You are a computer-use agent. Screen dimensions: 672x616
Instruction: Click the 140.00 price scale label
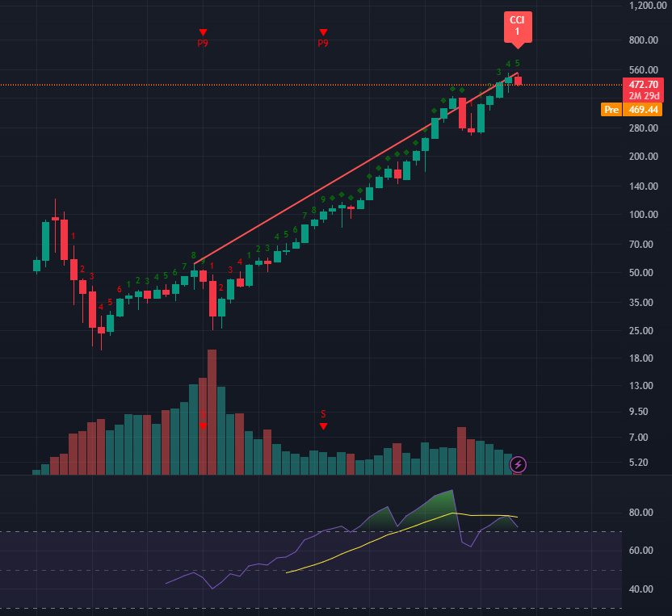pos(643,186)
